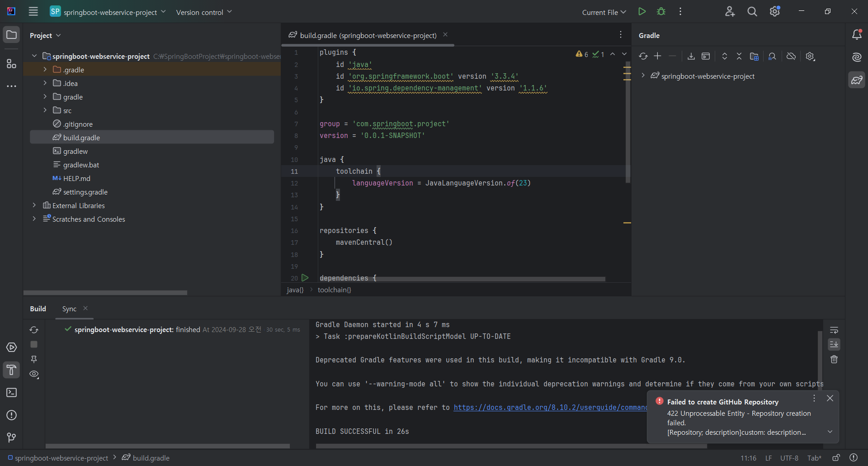Toggle soft-wrap in build output

coord(834,330)
